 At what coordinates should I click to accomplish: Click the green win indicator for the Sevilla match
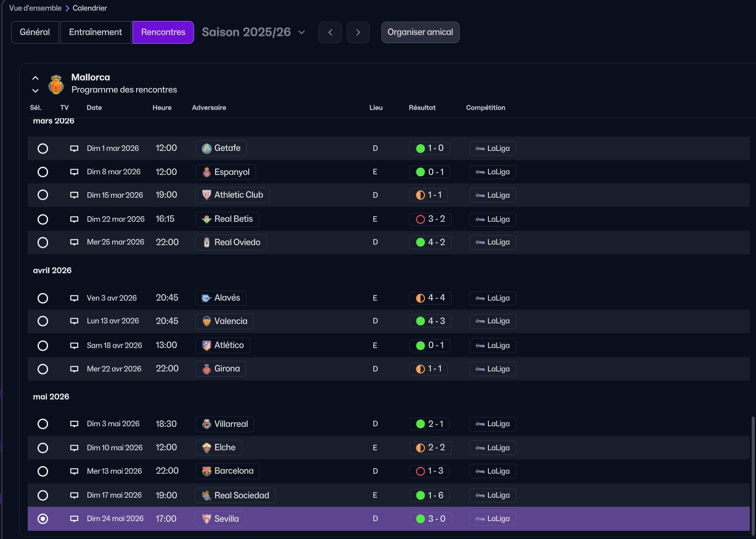click(420, 519)
